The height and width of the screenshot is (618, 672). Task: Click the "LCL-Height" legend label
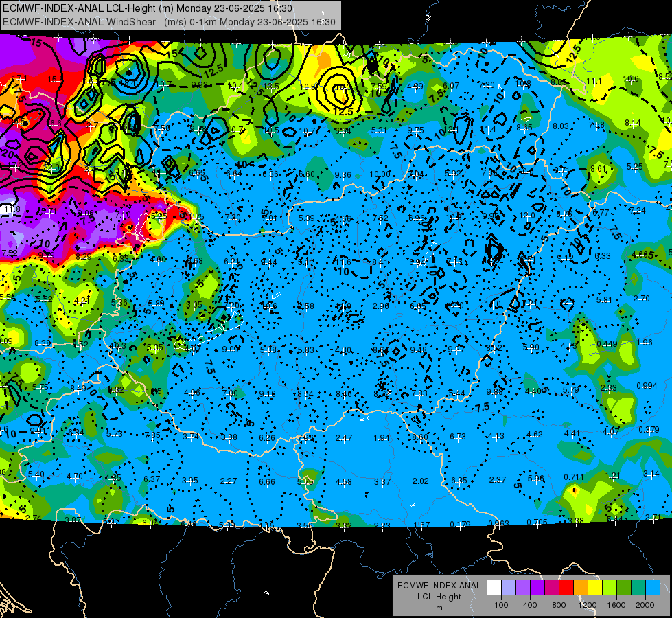tap(439, 597)
